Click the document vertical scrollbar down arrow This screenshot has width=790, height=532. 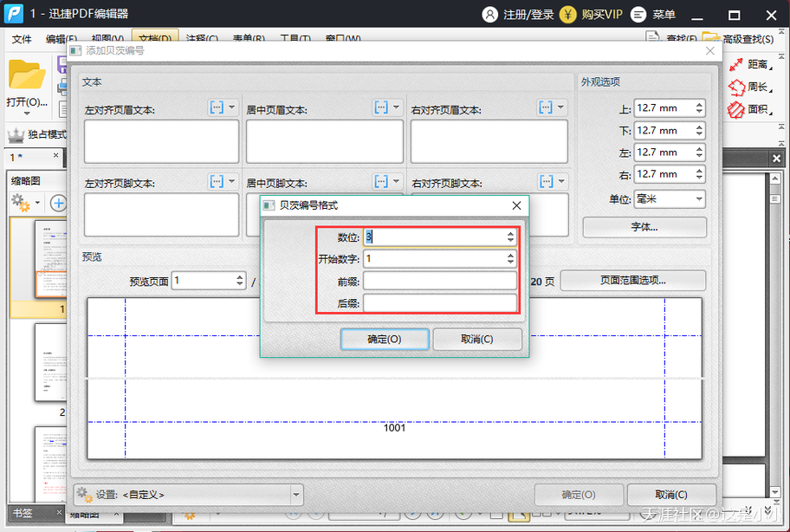coord(775,492)
